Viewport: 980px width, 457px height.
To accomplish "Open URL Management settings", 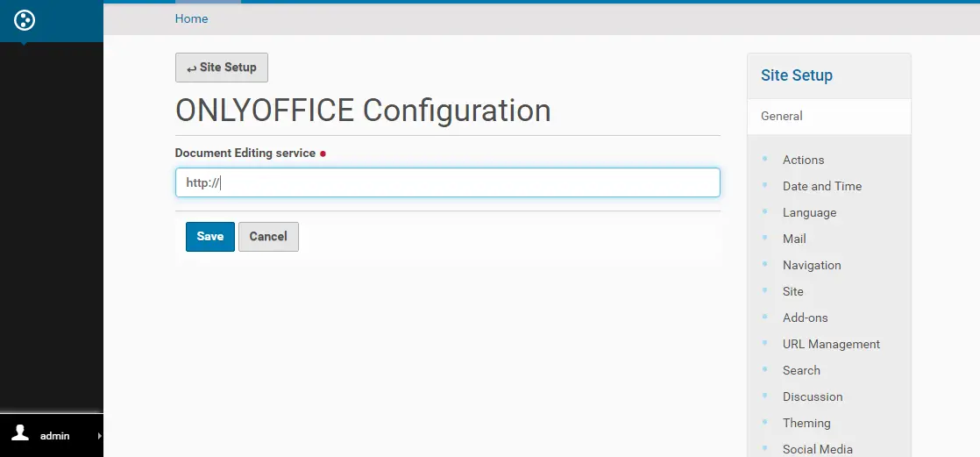I will coord(831,344).
